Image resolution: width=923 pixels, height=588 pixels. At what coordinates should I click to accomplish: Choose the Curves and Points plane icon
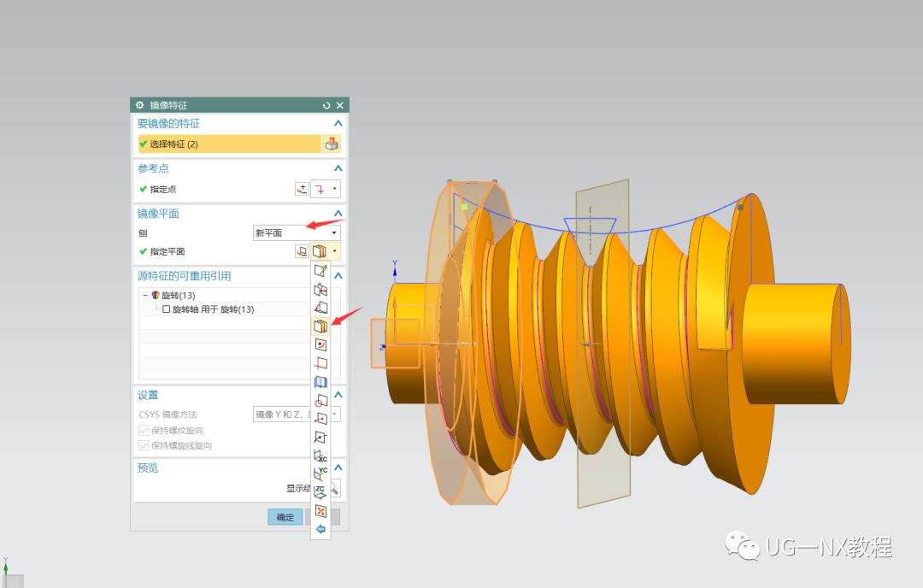320,344
